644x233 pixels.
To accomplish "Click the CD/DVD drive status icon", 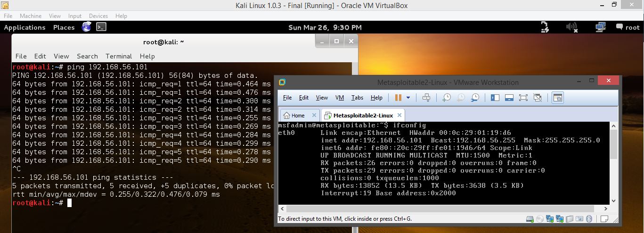I will [540, 219].
